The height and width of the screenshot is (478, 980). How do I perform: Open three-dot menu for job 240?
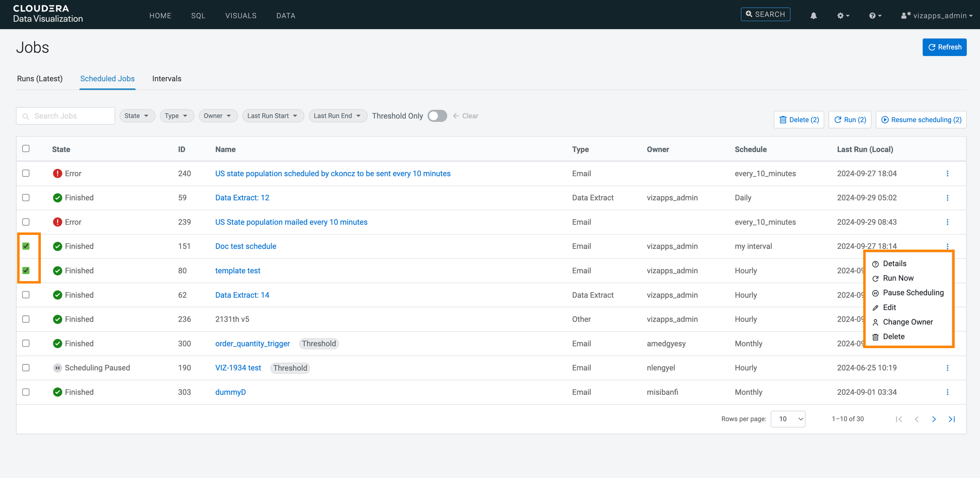click(947, 174)
